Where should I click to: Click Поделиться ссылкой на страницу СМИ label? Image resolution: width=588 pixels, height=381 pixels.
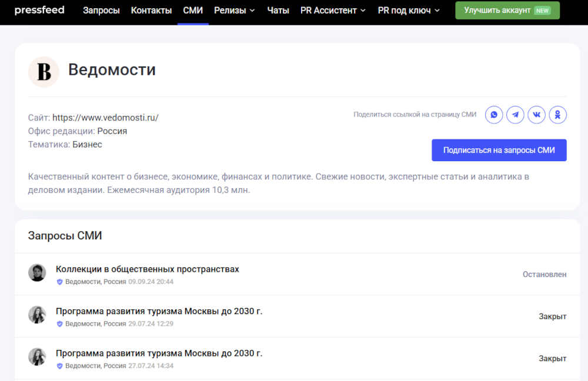[x=415, y=115]
